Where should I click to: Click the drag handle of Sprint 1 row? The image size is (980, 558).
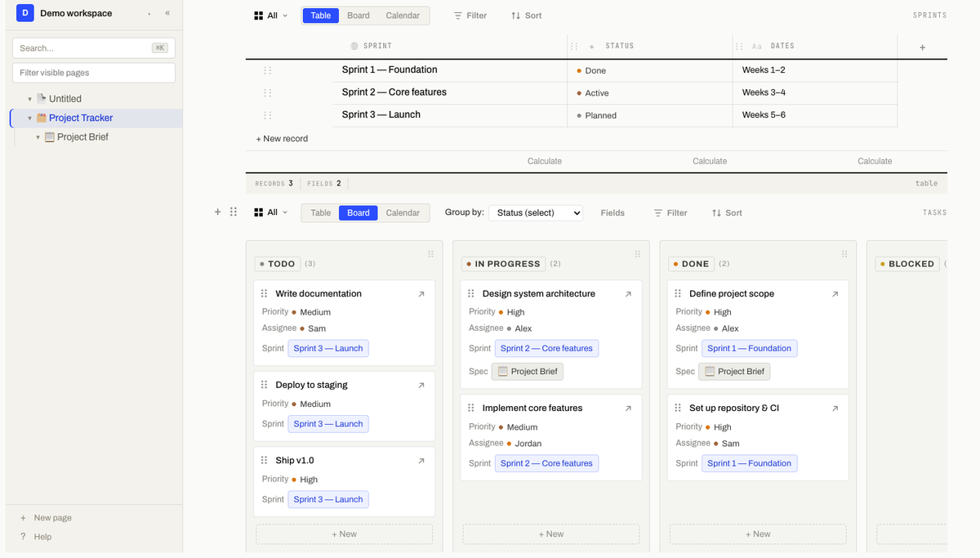tap(267, 70)
